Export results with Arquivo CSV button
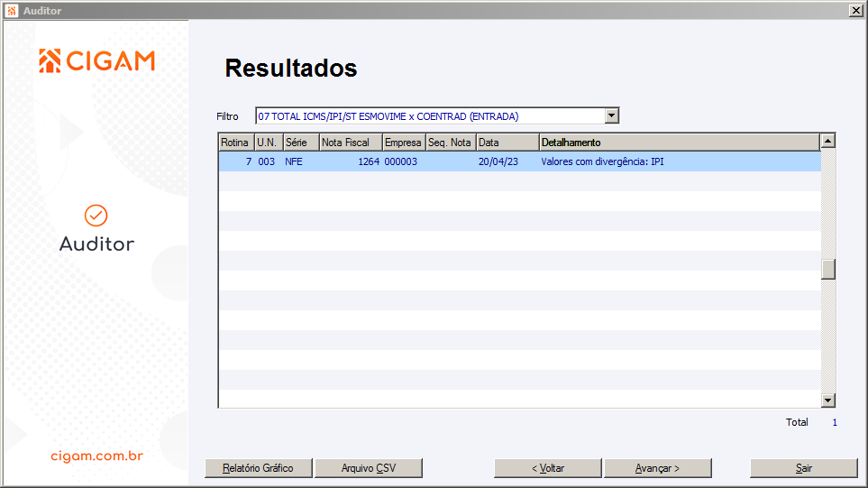 368,468
